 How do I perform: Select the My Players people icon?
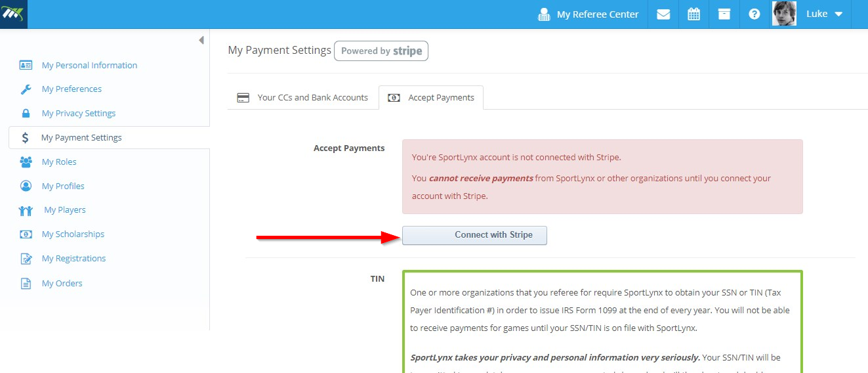pos(26,210)
